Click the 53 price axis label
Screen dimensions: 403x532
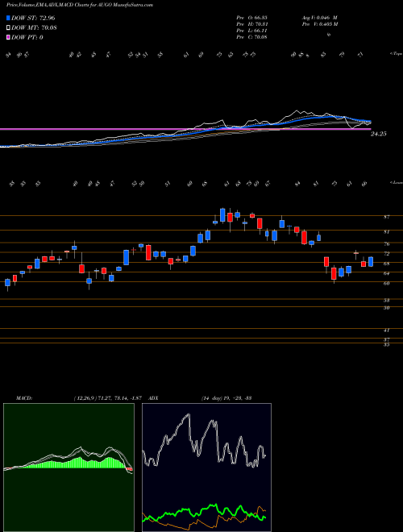pyautogui.click(x=386, y=301)
